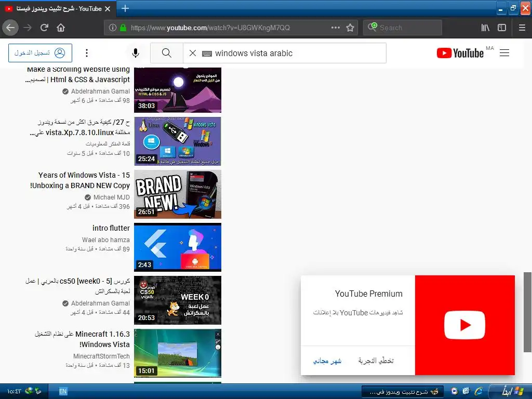This screenshot has width=532, height=399.
Task: Visit MinecraftStormTech channel name
Action: (x=101, y=356)
